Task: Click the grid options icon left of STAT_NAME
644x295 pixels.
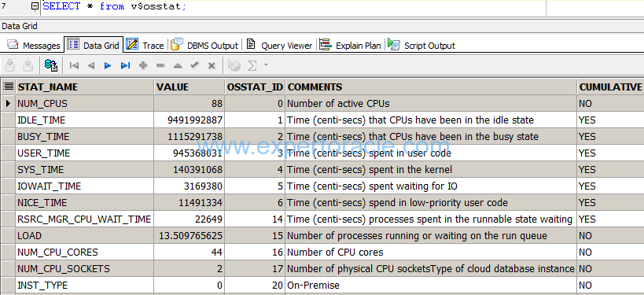Action: pos(8,87)
